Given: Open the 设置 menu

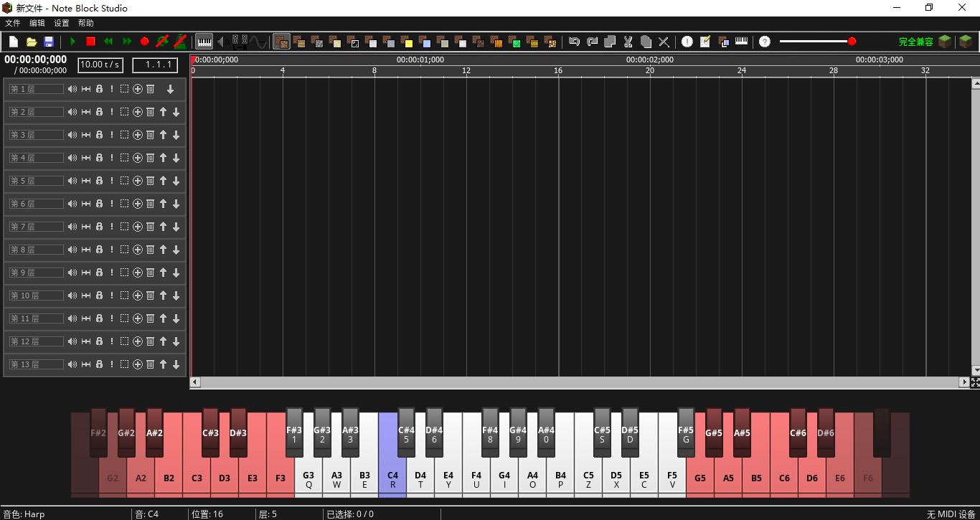Looking at the screenshot, I should [x=62, y=23].
